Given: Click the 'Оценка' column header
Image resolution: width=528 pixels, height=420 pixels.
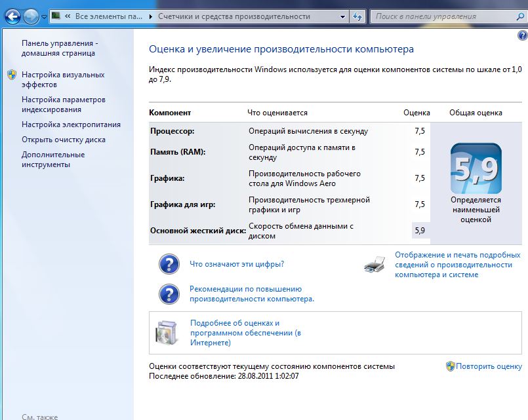Looking at the screenshot, I should 416,113.
